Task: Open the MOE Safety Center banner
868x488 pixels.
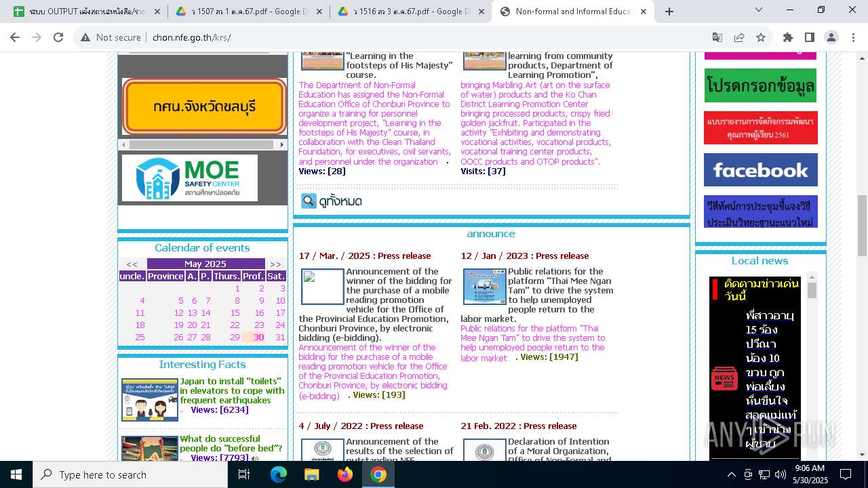Action: point(190,178)
